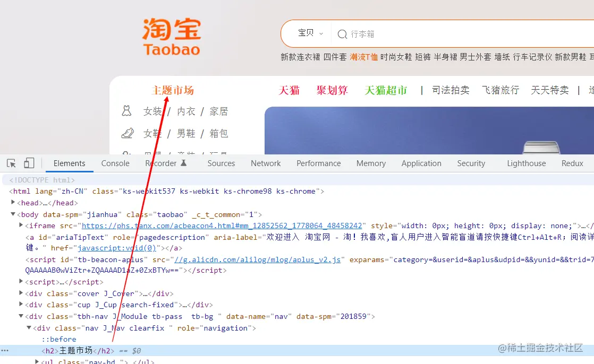This screenshot has width=594, height=364.
Task: Open the Memory tab
Action: 371,163
